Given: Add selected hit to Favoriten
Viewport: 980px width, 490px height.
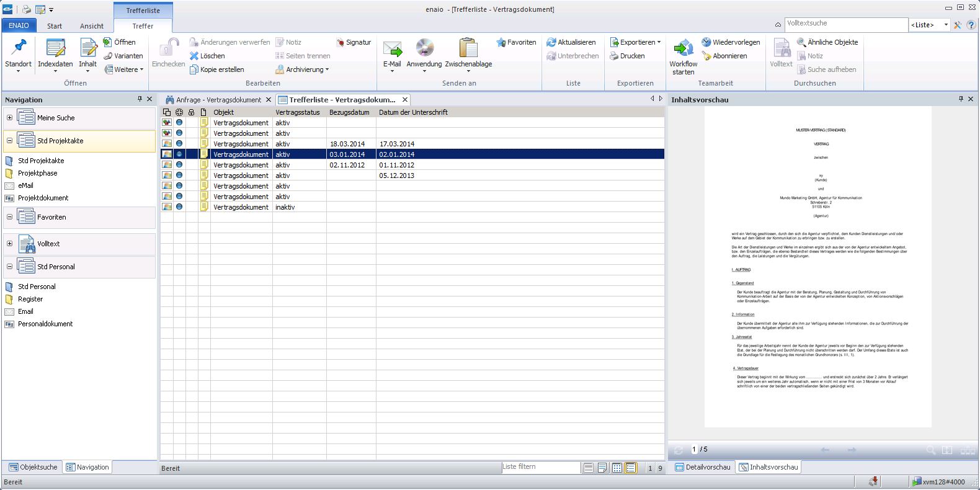Looking at the screenshot, I should (x=516, y=42).
